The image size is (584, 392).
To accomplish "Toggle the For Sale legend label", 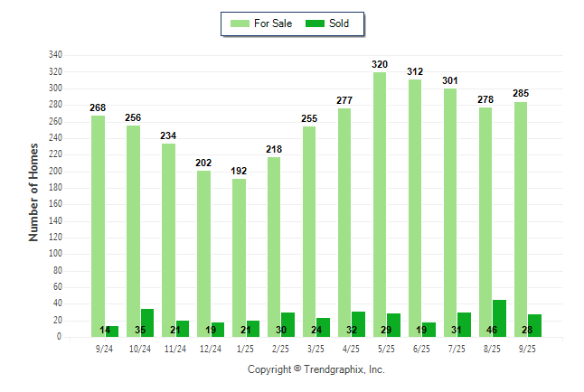I will (x=274, y=23).
